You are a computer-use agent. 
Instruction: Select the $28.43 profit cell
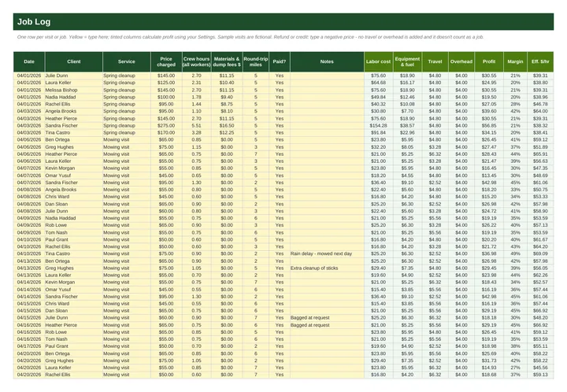coord(489,154)
